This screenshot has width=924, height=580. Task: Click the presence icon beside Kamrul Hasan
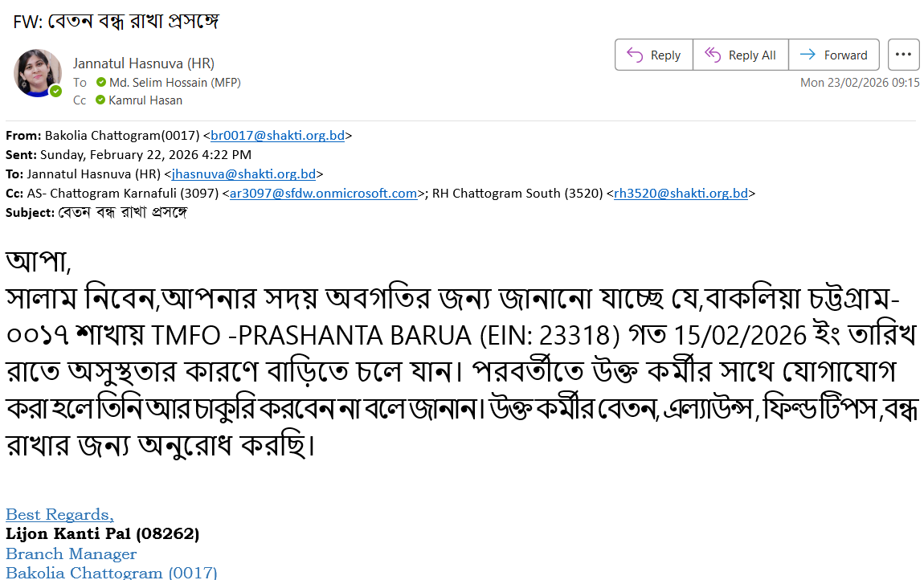(100, 100)
